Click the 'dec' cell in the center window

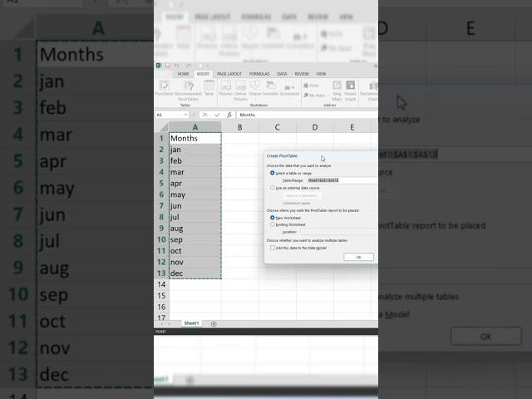tap(195, 273)
